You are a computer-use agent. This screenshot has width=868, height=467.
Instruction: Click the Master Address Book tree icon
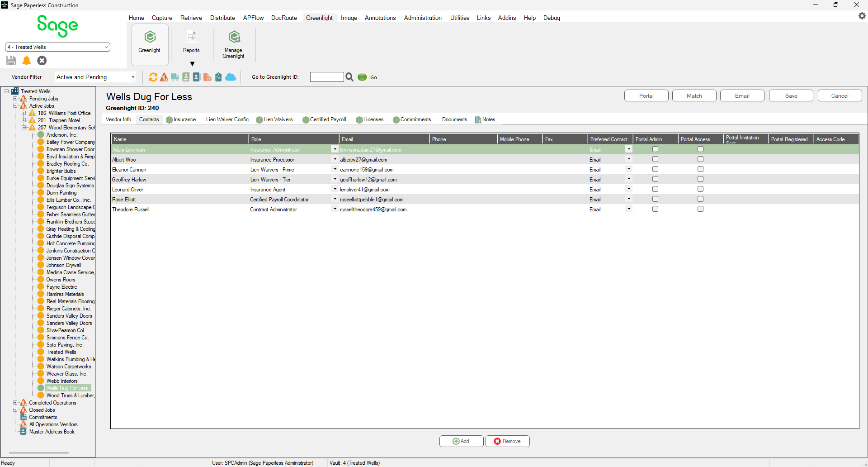coord(24,432)
